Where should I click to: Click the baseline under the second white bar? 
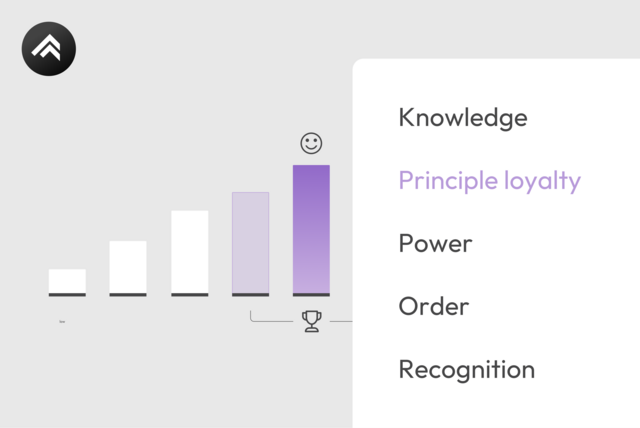[x=128, y=295]
